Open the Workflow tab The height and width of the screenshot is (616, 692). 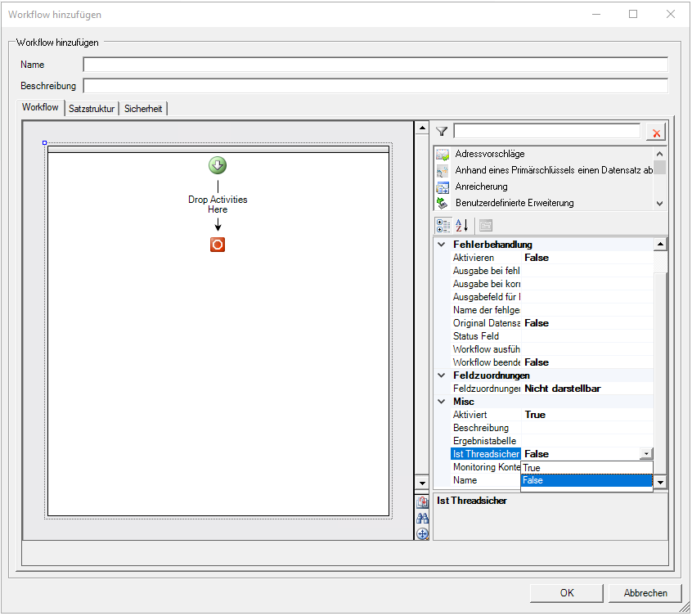40,107
